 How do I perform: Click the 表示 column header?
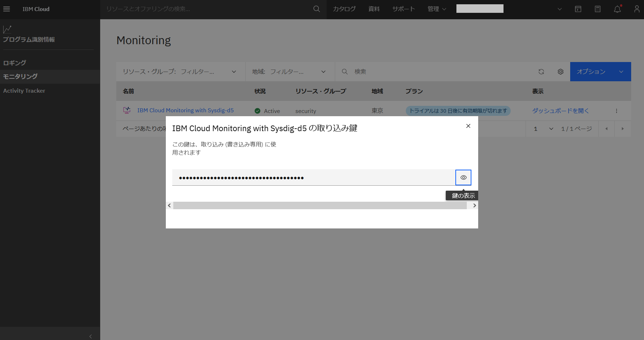[x=538, y=91]
